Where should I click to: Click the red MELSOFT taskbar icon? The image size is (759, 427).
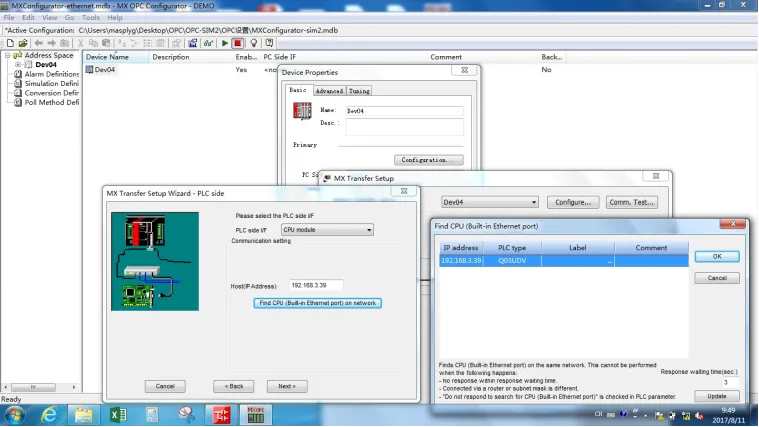click(x=221, y=415)
